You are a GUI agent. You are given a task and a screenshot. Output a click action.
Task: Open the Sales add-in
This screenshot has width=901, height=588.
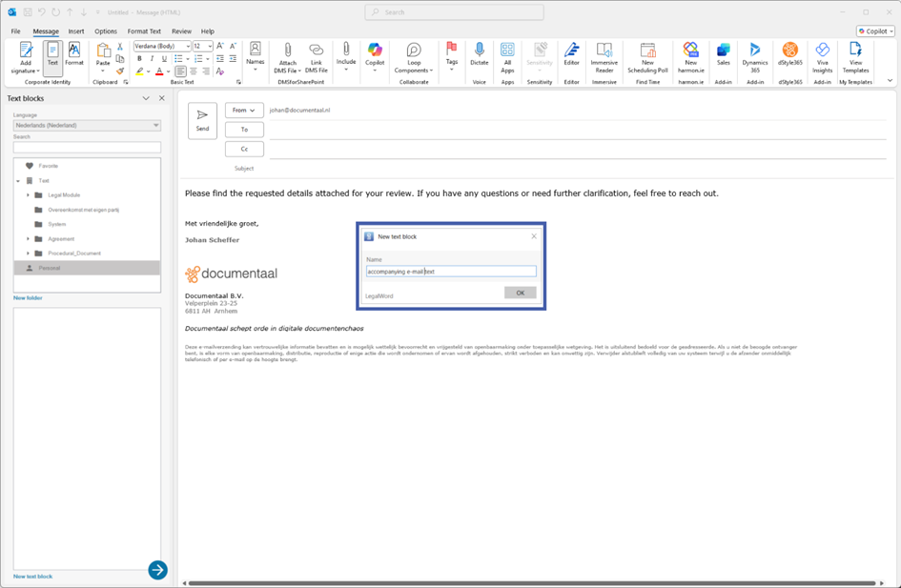point(724,54)
